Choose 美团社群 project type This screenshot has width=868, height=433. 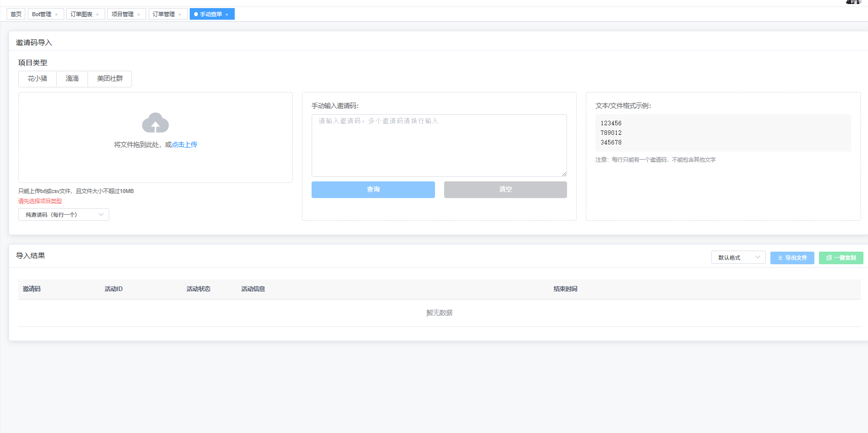pyautogui.click(x=110, y=79)
